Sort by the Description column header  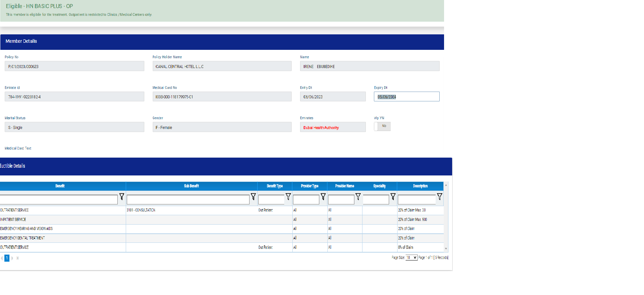(x=420, y=186)
